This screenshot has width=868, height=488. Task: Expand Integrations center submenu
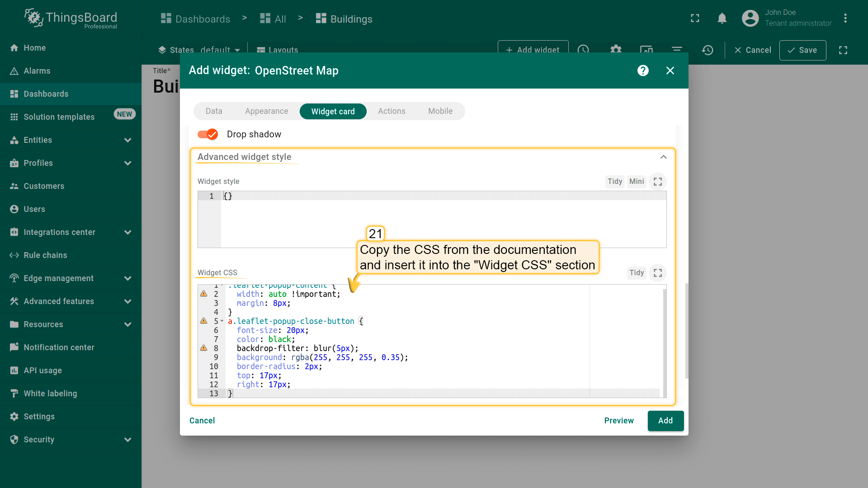(x=127, y=232)
